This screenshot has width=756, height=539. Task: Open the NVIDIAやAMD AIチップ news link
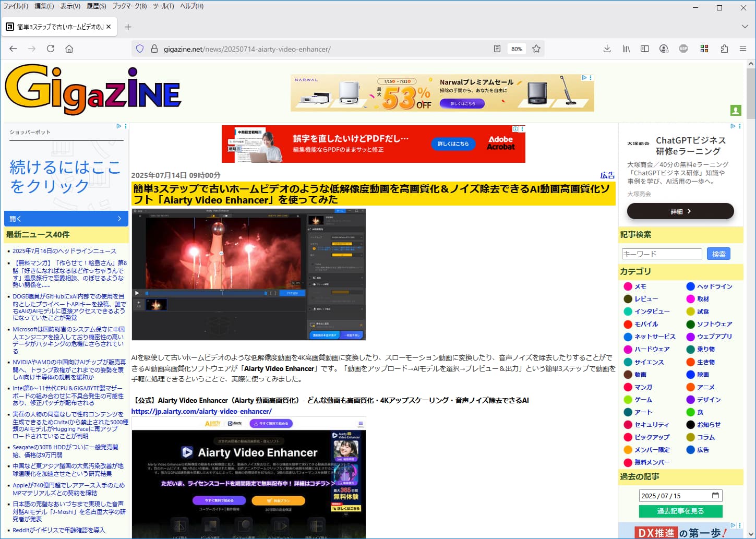[69, 369]
